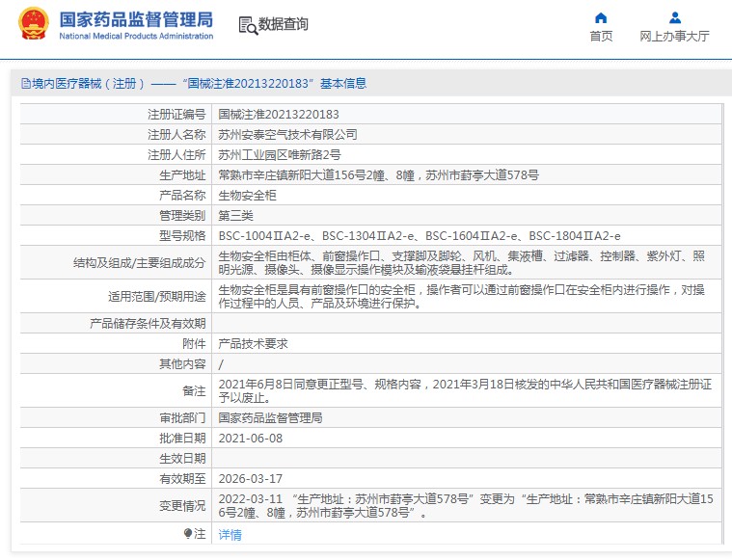Open the data query search icon
This screenshot has height=560, width=732.
pyautogui.click(x=248, y=25)
